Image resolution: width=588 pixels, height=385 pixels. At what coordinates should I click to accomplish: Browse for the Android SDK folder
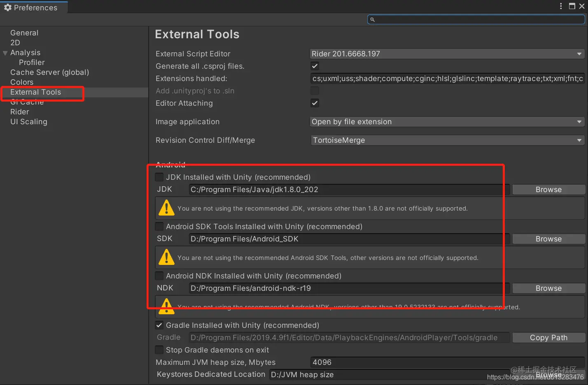[x=548, y=239]
